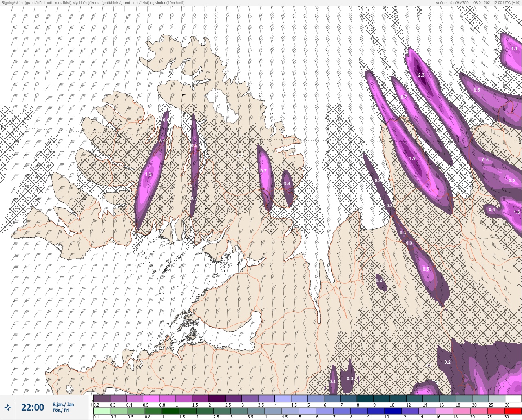Select the medium green 0.5 swatch in rain legend

[136, 411]
